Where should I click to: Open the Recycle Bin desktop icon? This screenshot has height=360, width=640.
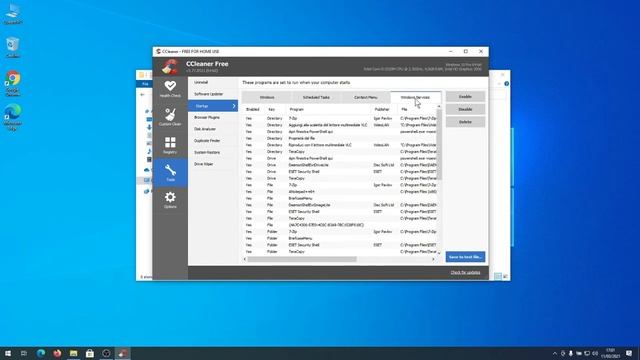tap(13, 47)
